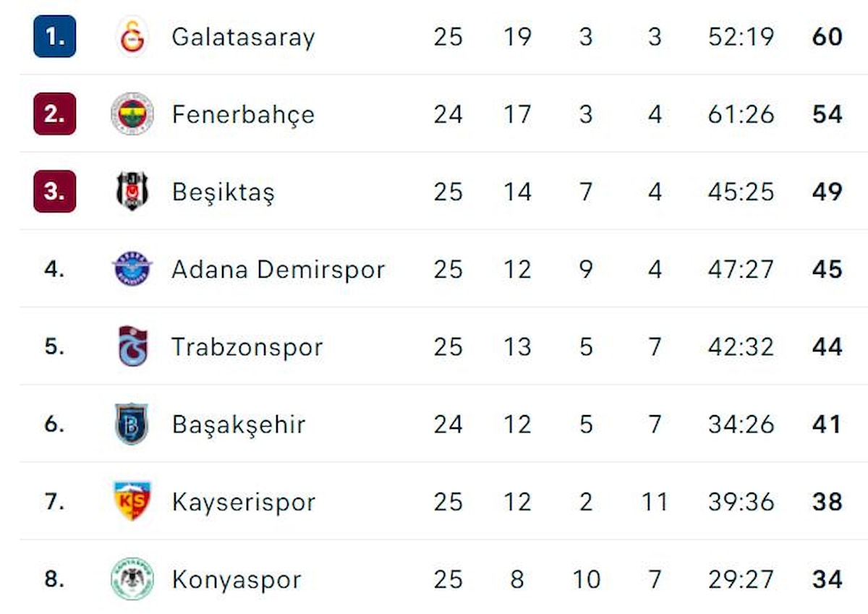The width and height of the screenshot is (868, 614).
Task: Select the Başakşehir club badge
Action: (x=132, y=424)
